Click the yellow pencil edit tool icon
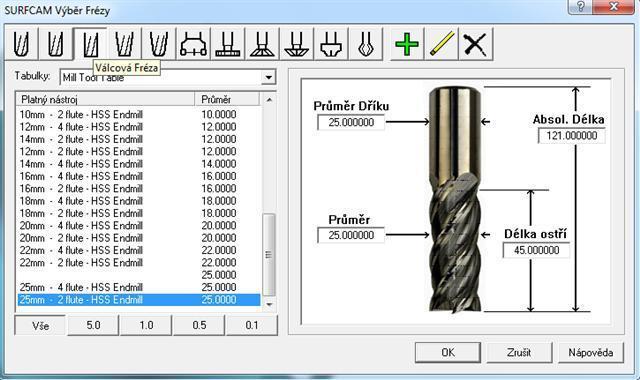Screen dimensions: 640x380 441,44
